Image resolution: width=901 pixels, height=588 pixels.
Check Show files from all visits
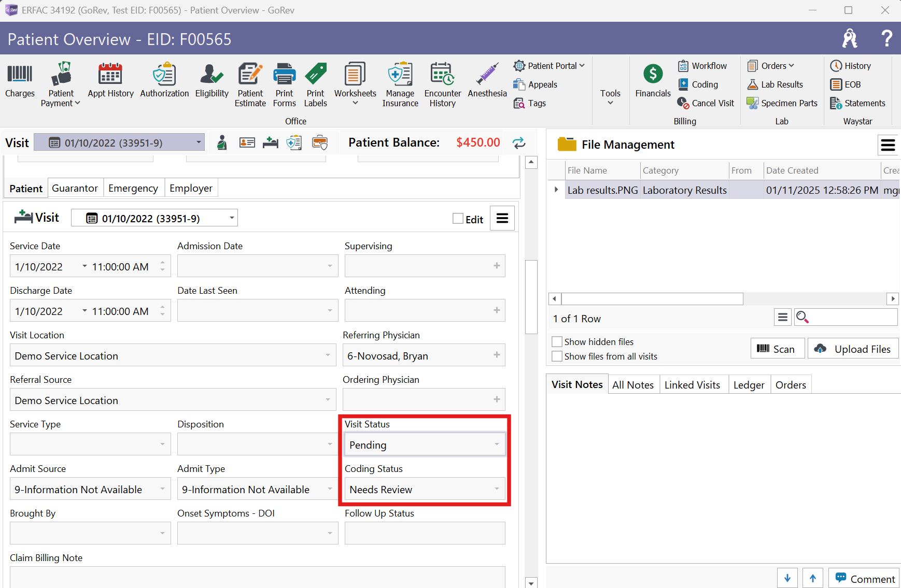[557, 356]
